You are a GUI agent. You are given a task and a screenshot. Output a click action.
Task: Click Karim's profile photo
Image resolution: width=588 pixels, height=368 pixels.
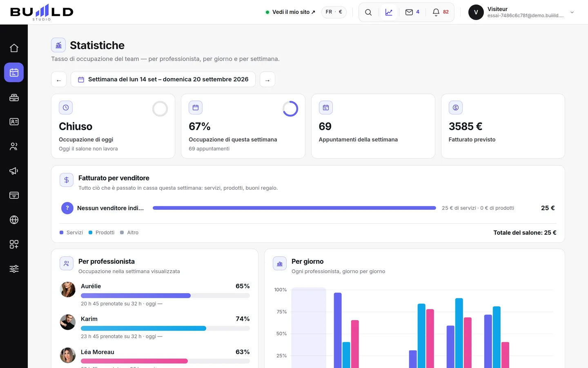pyautogui.click(x=68, y=322)
